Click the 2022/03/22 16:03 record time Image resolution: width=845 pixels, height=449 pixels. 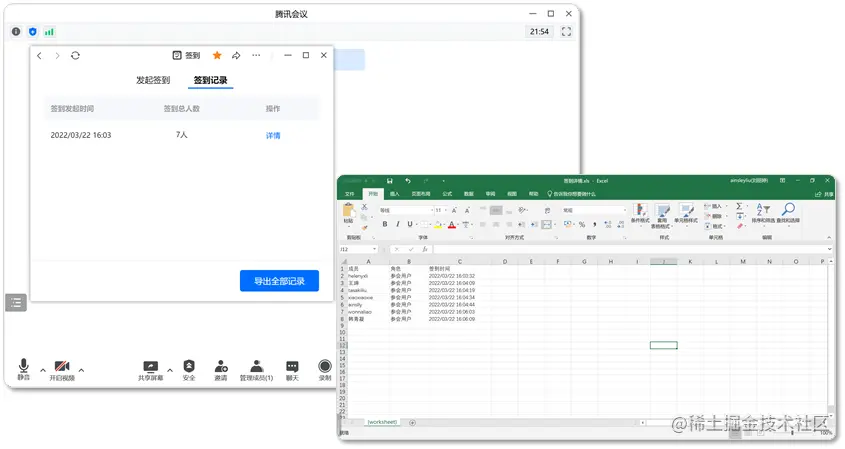(x=81, y=135)
